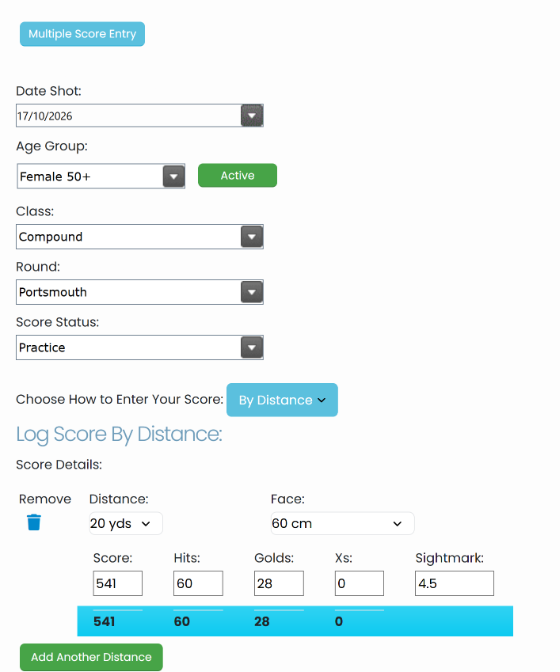Change the 20 yds distance selector
Screen dimensions: 560x672
126,523
